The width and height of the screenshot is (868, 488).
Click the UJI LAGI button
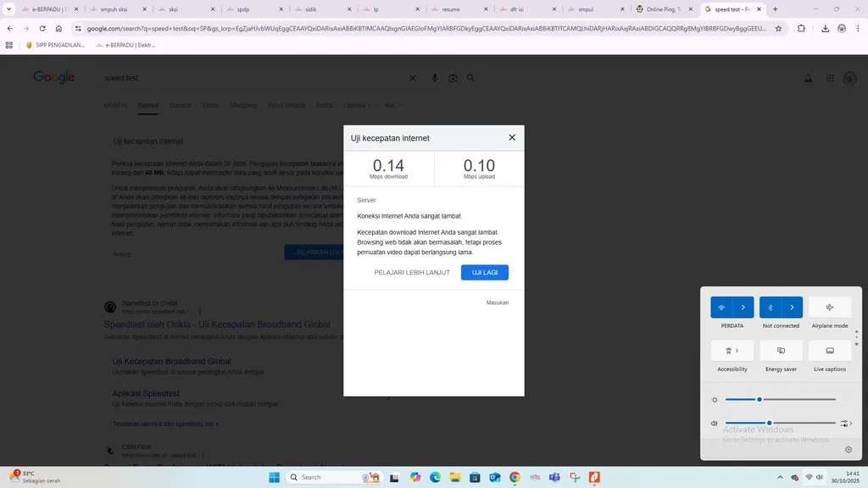point(485,273)
